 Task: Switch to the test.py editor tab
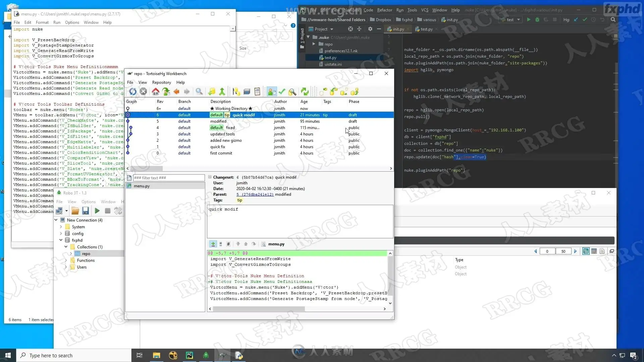click(426, 29)
